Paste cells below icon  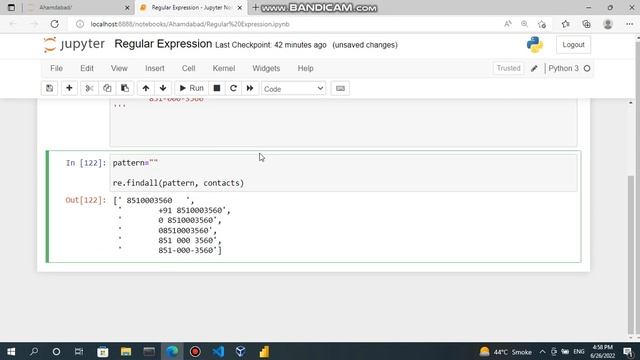pos(125,88)
